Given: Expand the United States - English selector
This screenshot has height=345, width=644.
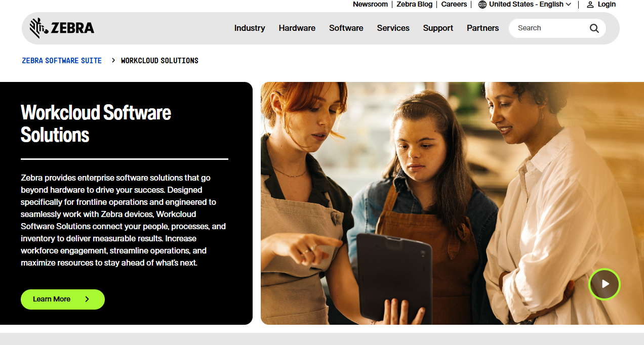Looking at the screenshot, I should [525, 5].
